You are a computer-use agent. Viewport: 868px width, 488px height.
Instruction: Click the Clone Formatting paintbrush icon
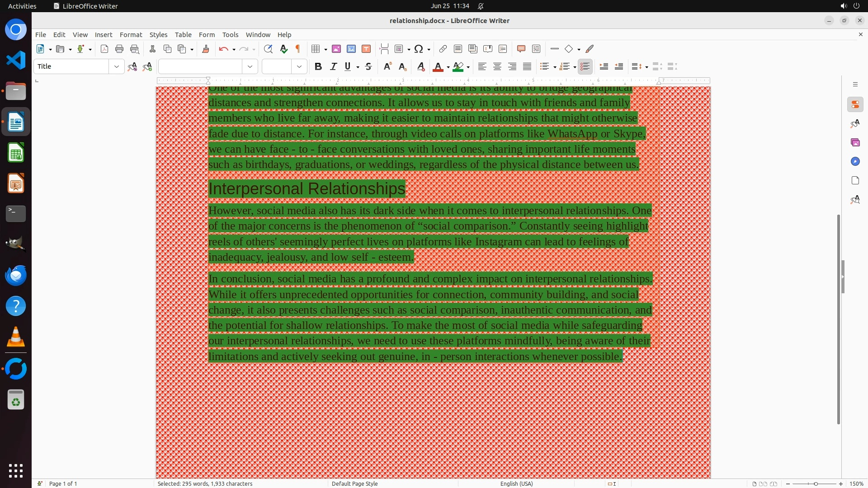coord(206,49)
